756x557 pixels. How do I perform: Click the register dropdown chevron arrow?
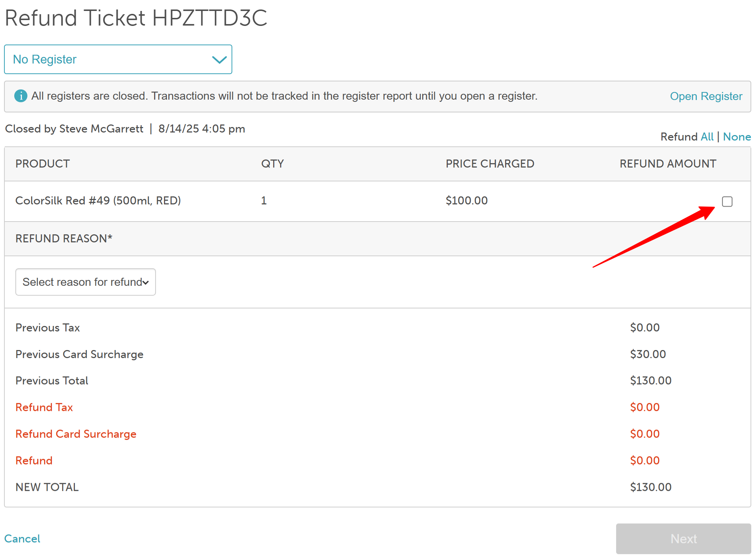(x=219, y=60)
